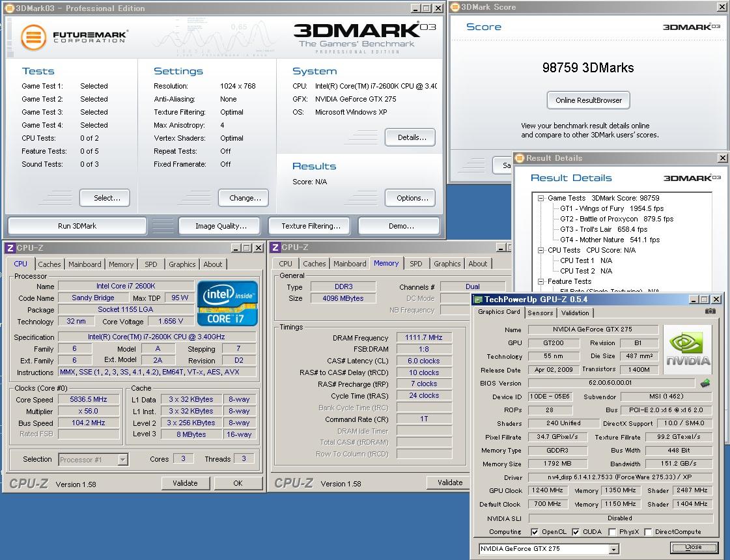730x560 pixels.
Task: Collapse the Feature Tests tree node
Action: click(540, 282)
